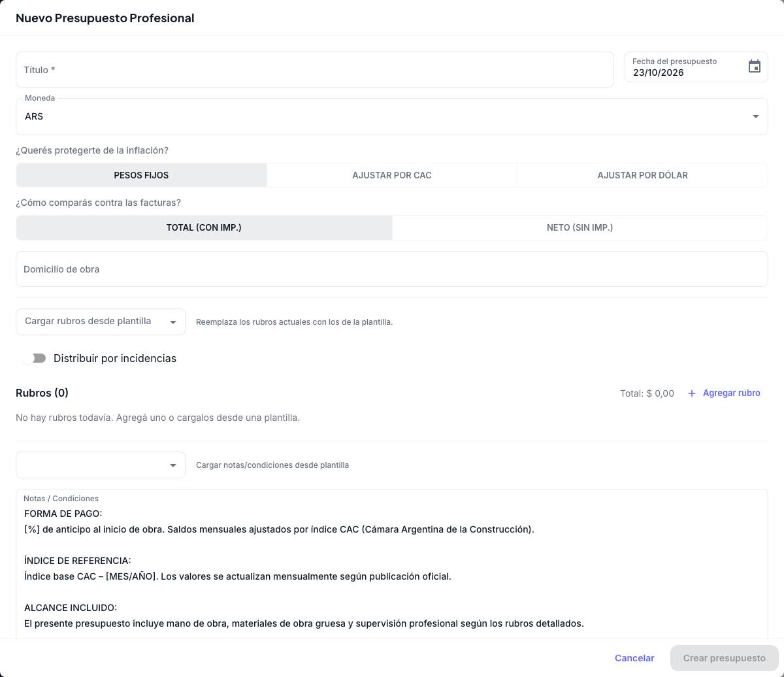This screenshot has height=677, width=784.
Task: Add a new rubro with Agregar rubro
Action: coord(724,393)
